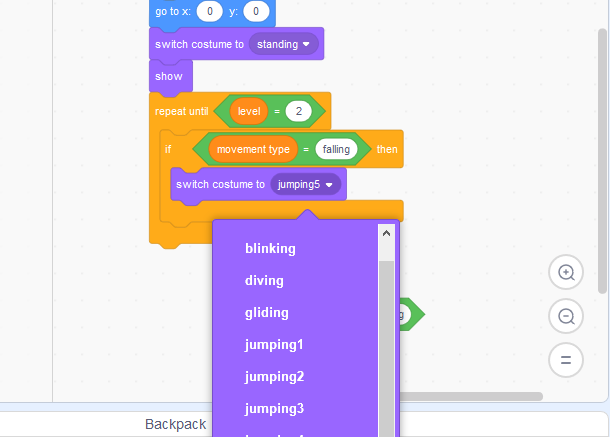610x437 pixels.
Task: Click the zoom in magnifier icon
Action: [x=566, y=272]
